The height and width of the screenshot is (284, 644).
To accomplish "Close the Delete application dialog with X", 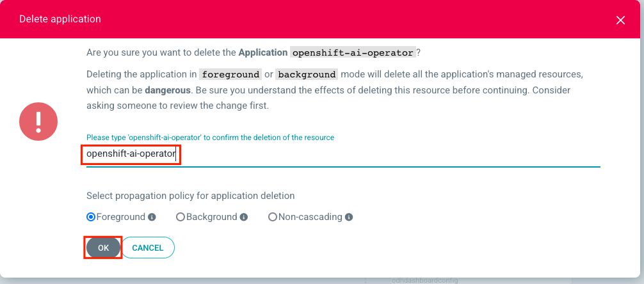I will coord(620,20).
